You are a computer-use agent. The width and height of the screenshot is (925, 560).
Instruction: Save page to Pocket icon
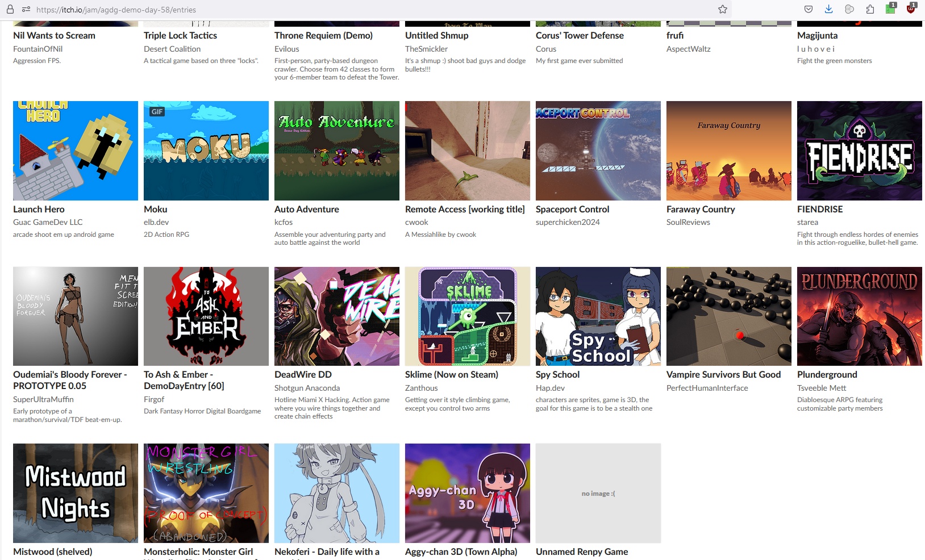(x=809, y=10)
